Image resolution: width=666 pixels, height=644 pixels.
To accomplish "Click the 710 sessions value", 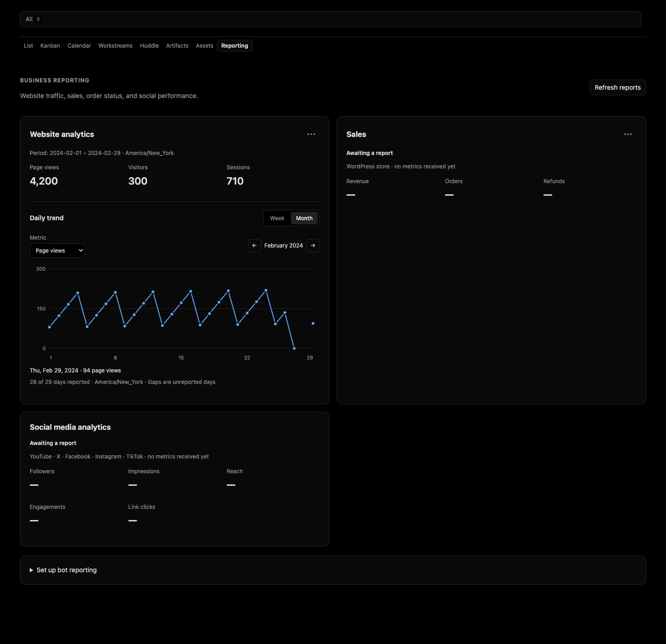I will (235, 181).
